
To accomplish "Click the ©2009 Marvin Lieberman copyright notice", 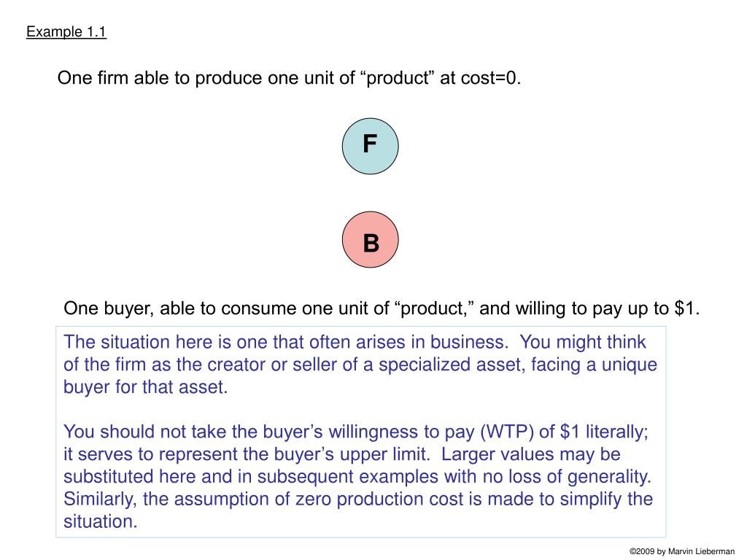I will [682, 551].
